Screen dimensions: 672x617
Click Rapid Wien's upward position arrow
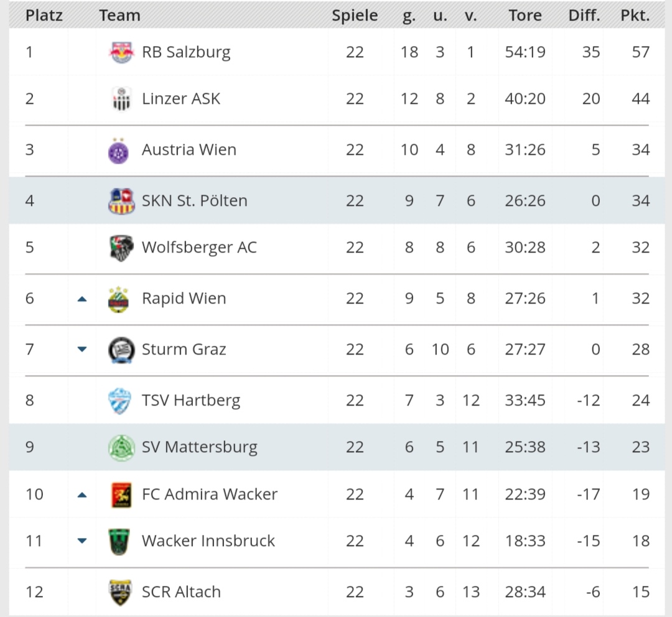pos(82,299)
